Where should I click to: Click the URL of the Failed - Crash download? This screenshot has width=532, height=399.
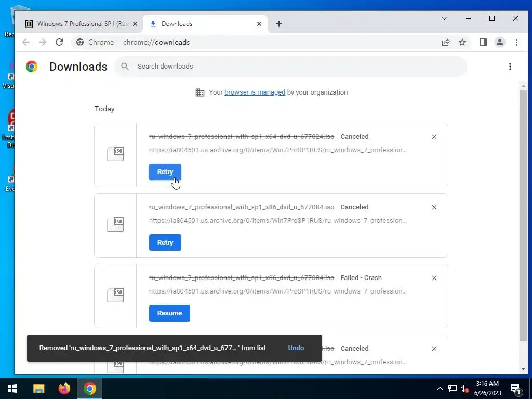coord(277,291)
